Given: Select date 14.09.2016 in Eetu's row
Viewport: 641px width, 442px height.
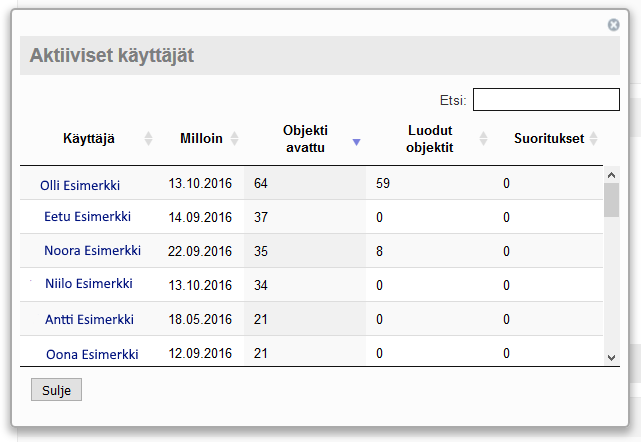Looking at the screenshot, I should coord(200,217).
